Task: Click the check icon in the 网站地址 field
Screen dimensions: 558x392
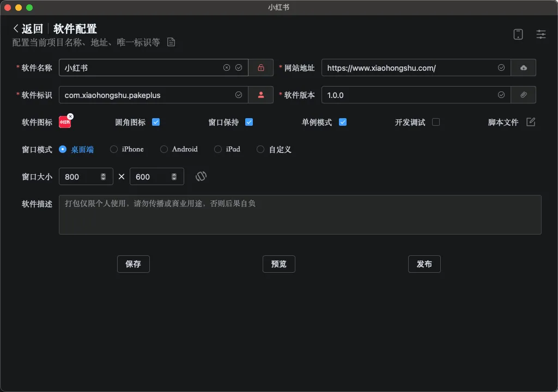Action: click(501, 68)
